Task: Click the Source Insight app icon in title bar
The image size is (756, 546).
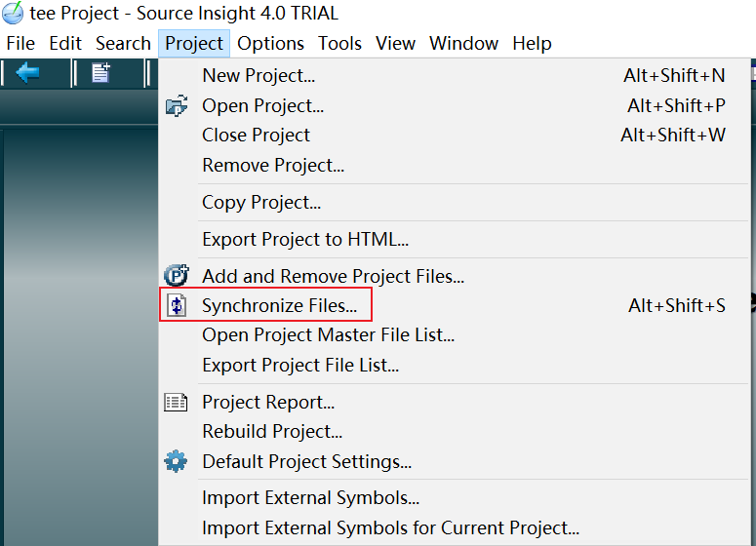Action: tap(13, 13)
